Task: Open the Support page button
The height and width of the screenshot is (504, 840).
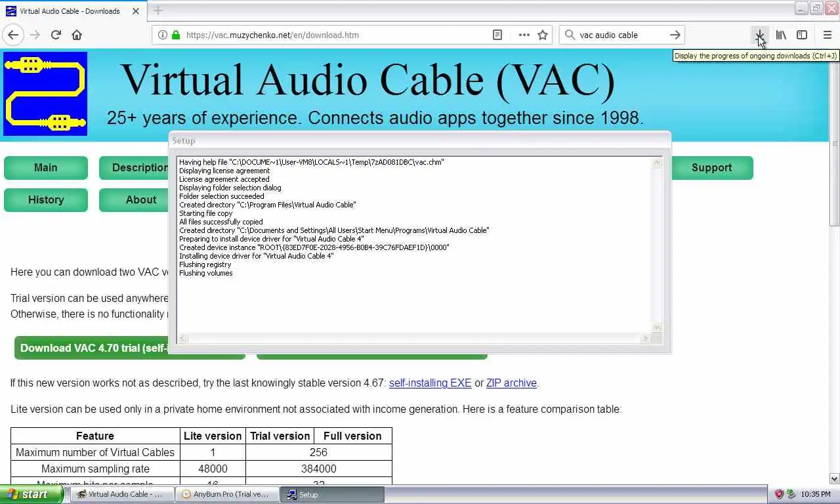Action: coord(711,167)
